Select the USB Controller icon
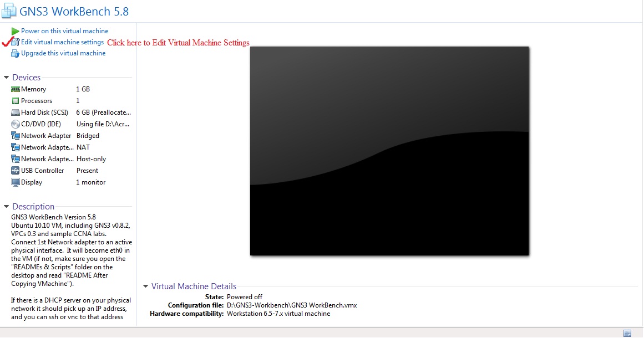This screenshot has width=644, height=338. coord(15,171)
